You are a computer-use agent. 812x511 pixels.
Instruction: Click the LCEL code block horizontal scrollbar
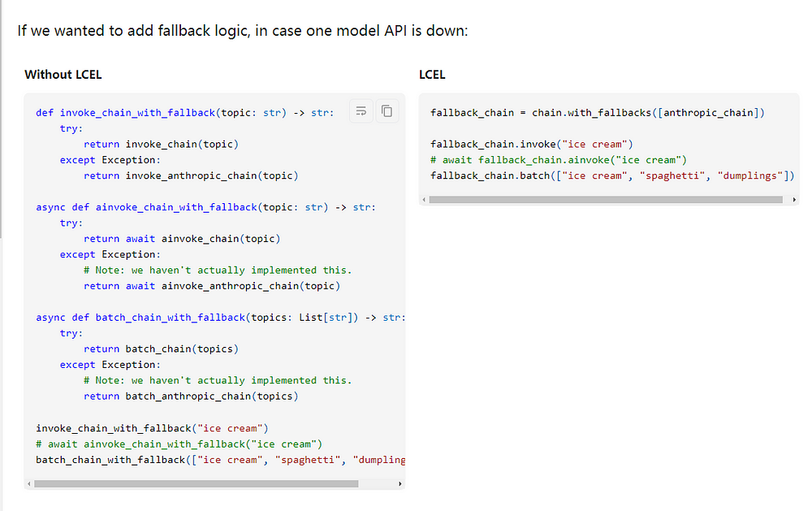click(606, 199)
